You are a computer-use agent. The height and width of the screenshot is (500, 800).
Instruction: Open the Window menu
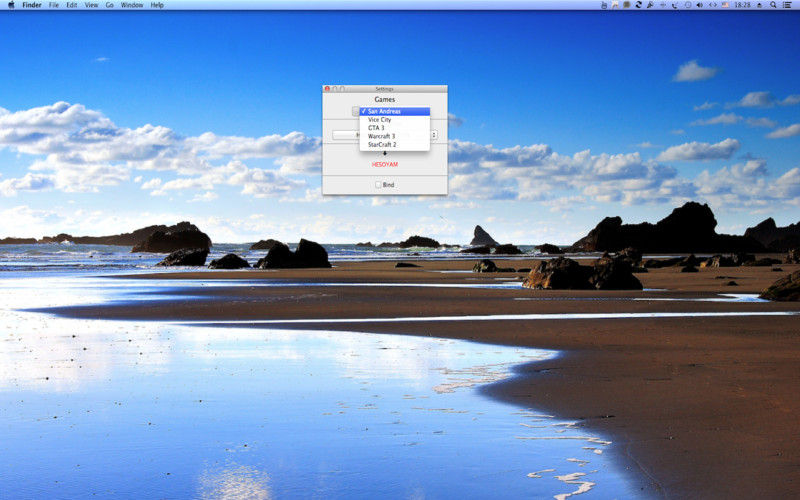pos(132,5)
